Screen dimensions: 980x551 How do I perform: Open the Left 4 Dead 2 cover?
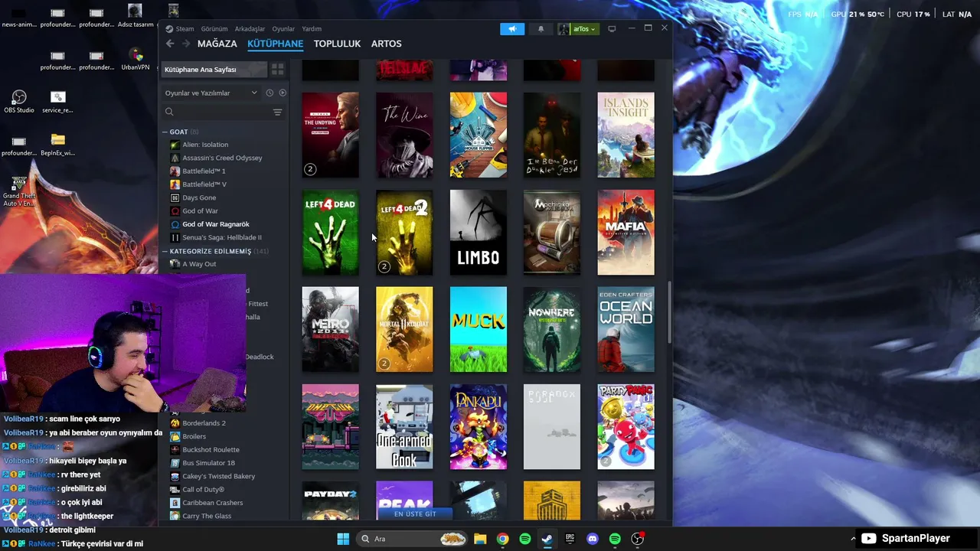pyautogui.click(x=404, y=233)
